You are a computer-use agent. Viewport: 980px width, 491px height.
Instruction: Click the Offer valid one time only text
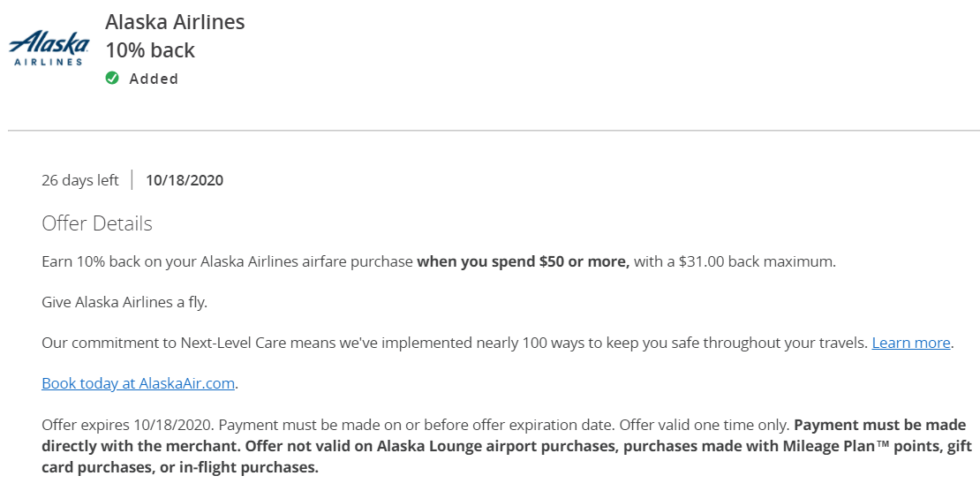(x=705, y=425)
